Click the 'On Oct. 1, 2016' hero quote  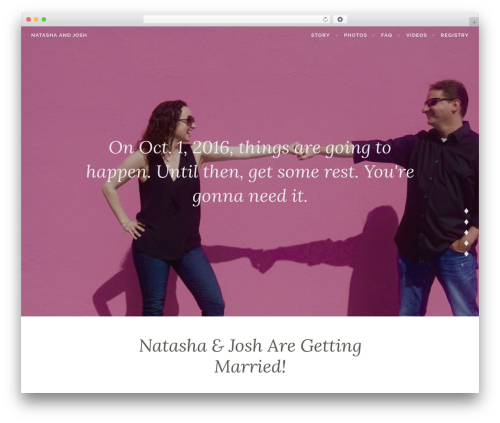coord(250,172)
